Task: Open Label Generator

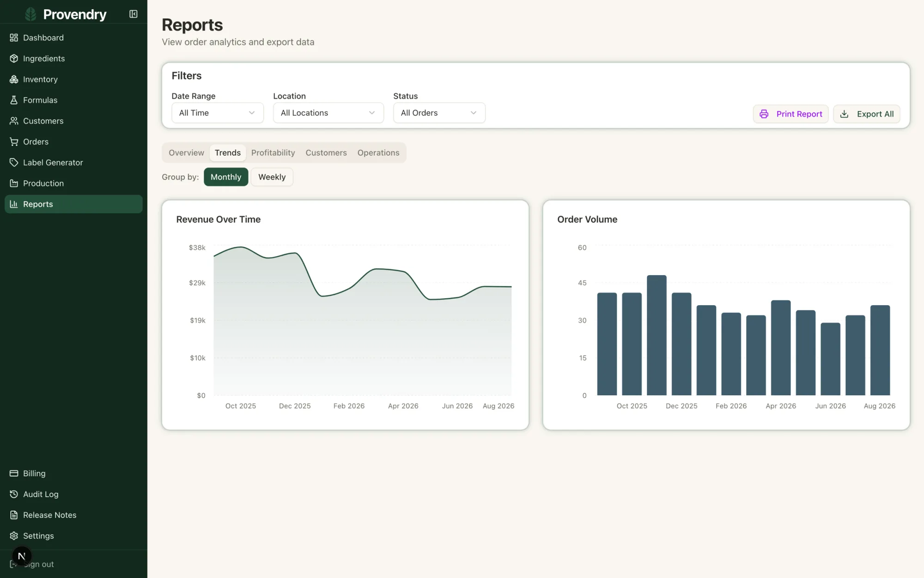Action: 73,162
